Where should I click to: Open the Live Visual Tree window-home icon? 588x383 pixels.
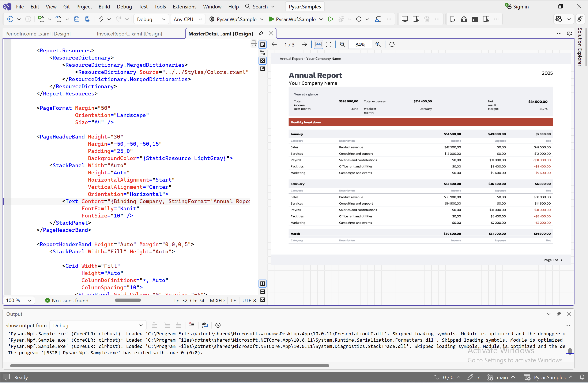pyautogui.click(x=378, y=19)
